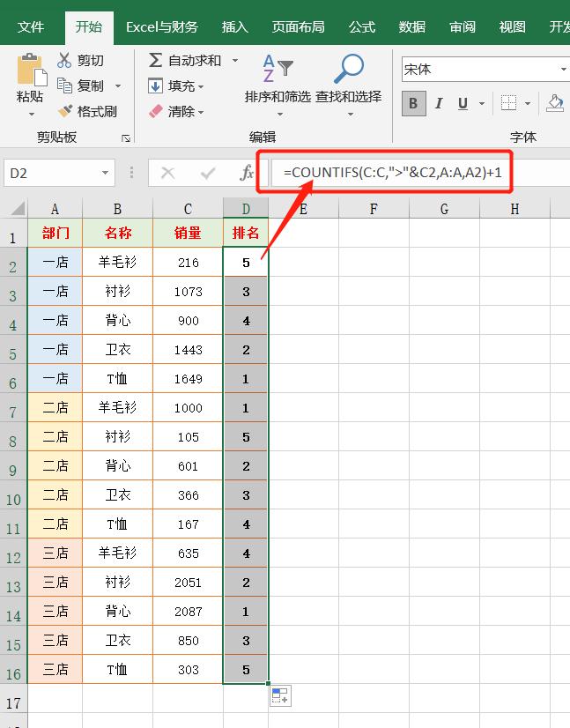Click the Cut scissors icon
The image size is (570, 728).
click(64, 61)
